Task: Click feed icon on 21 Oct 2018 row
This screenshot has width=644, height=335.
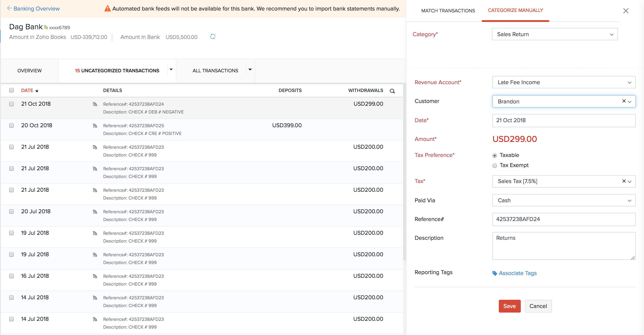Action: point(95,104)
